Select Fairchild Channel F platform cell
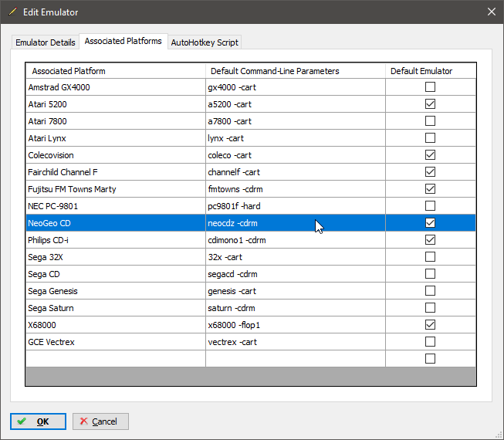Image resolution: width=504 pixels, height=440 pixels. pyautogui.click(x=116, y=172)
